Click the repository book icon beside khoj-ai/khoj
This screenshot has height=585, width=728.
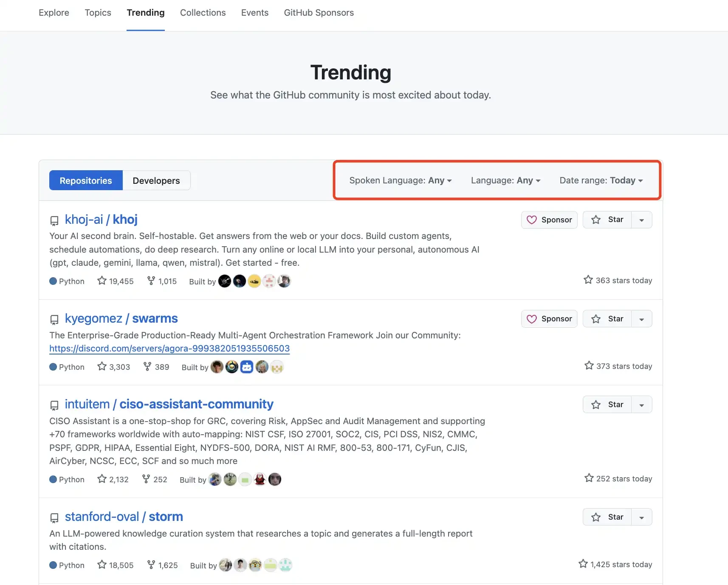point(54,221)
